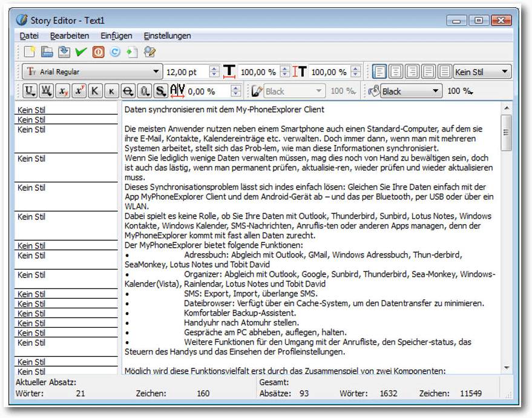Screen dimensions: 532x418
Task: Click the 'Aktueller Absatz:' status label
Action: [x=46, y=382]
